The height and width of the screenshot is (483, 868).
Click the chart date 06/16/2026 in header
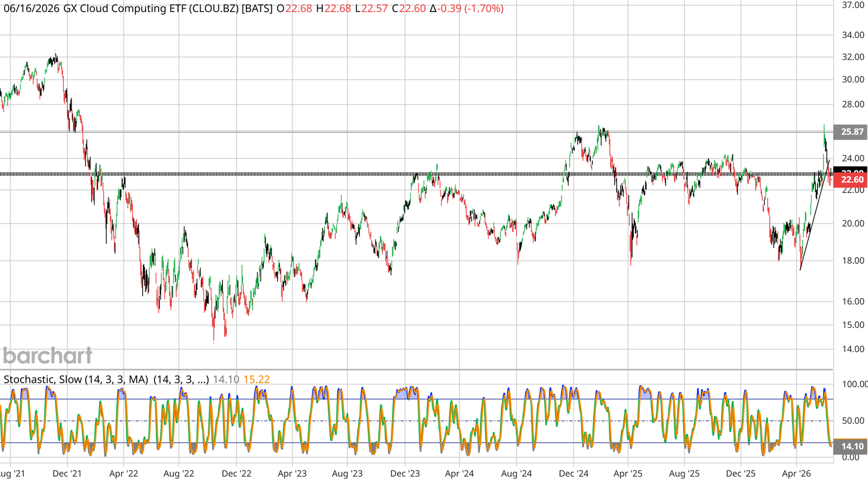pyautogui.click(x=31, y=9)
